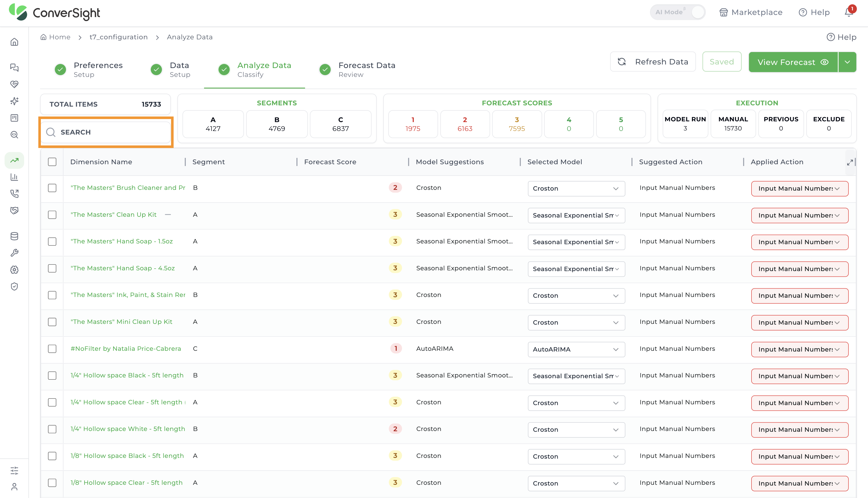The image size is (868, 498).
Task: Expand Applied Action dropdown for 1/4" Hollow space White
Action: 799,429
